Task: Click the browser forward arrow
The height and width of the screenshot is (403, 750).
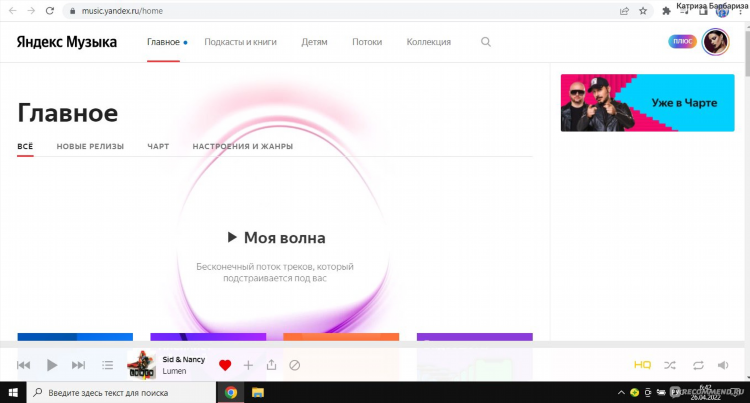Action: pyautogui.click(x=31, y=11)
